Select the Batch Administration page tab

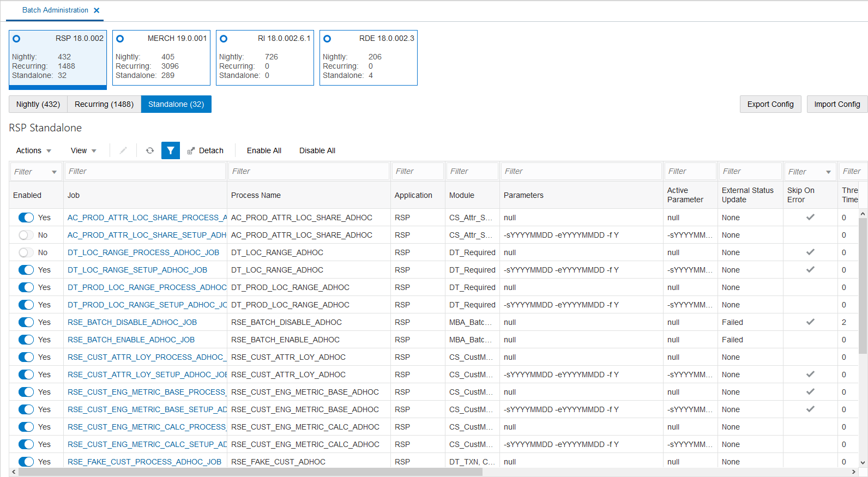click(x=55, y=10)
